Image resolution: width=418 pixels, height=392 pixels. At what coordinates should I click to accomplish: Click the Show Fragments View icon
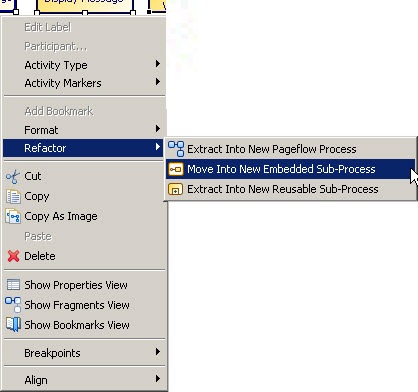click(x=13, y=305)
